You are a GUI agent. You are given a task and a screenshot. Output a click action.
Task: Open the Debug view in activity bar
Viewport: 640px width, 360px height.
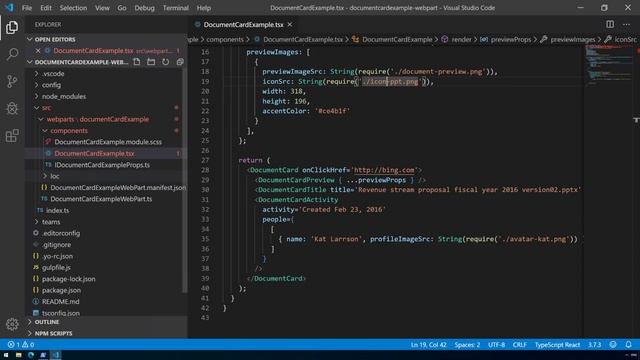pyautogui.click(x=12, y=108)
